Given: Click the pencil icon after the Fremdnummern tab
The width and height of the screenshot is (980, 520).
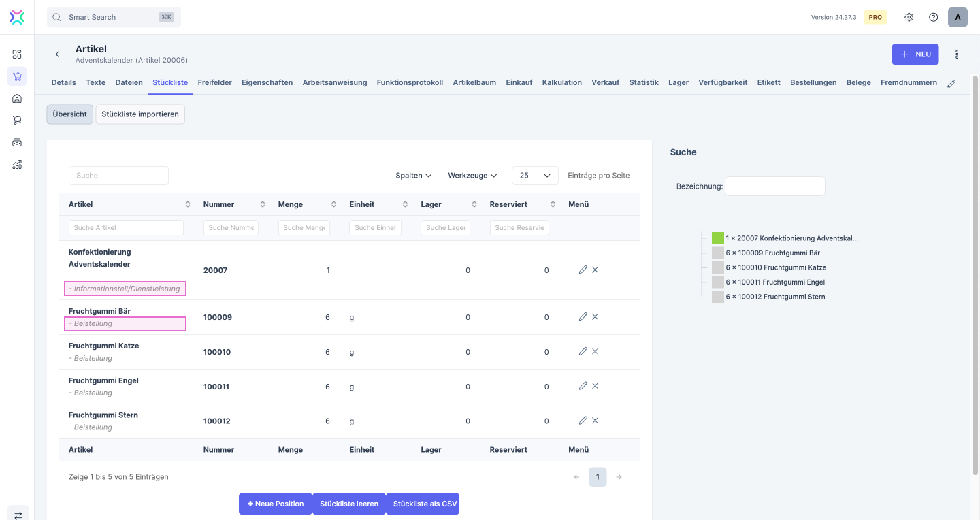Looking at the screenshot, I should point(951,84).
